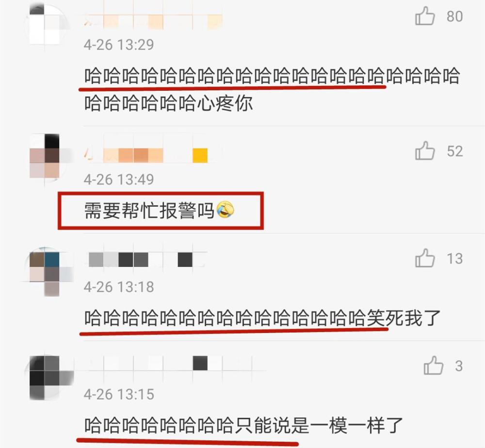
Task: Select the comment ending with 心疼你
Action: click(x=272, y=89)
